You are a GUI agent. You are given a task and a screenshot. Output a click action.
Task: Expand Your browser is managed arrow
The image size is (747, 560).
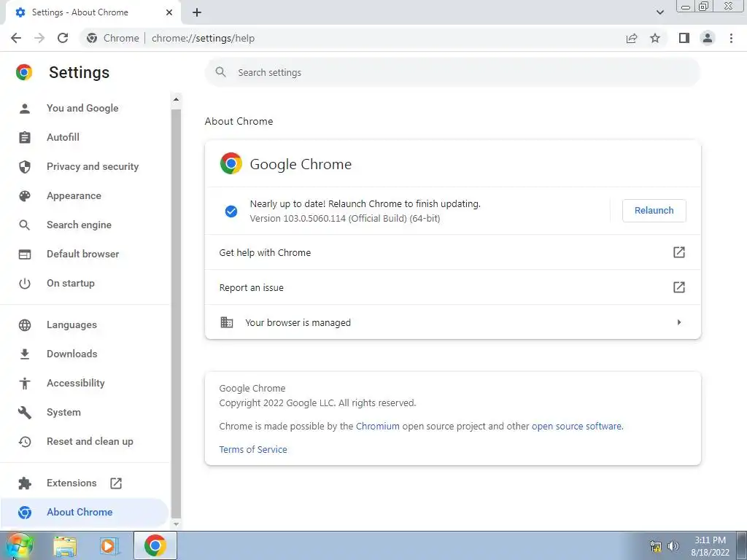coord(679,322)
